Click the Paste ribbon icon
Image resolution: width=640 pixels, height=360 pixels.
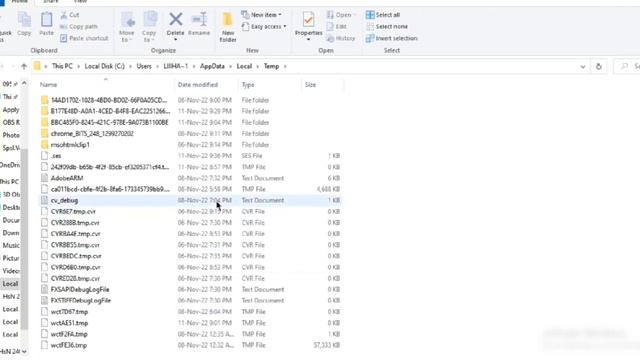pos(46,23)
